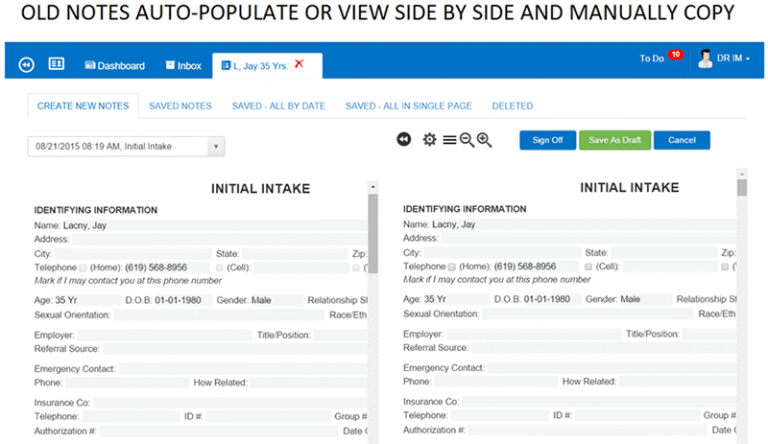Click Title/Position field in left form
This screenshot has width=768, height=444.
coord(340,335)
